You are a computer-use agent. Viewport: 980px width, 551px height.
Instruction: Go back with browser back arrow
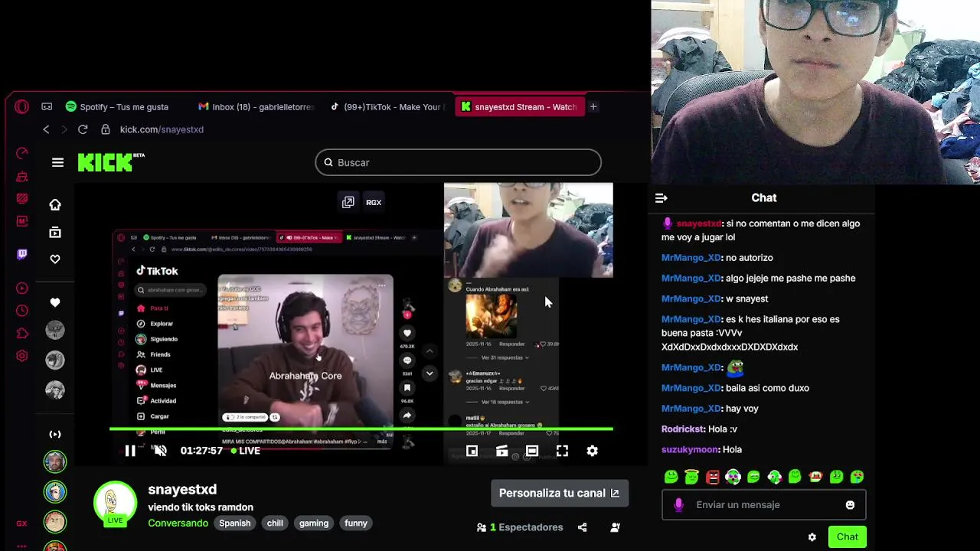pyautogui.click(x=46, y=129)
